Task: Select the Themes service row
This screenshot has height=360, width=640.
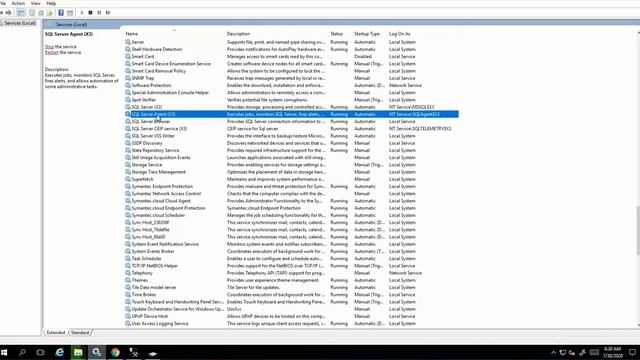Action: pyautogui.click(x=292, y=280)
